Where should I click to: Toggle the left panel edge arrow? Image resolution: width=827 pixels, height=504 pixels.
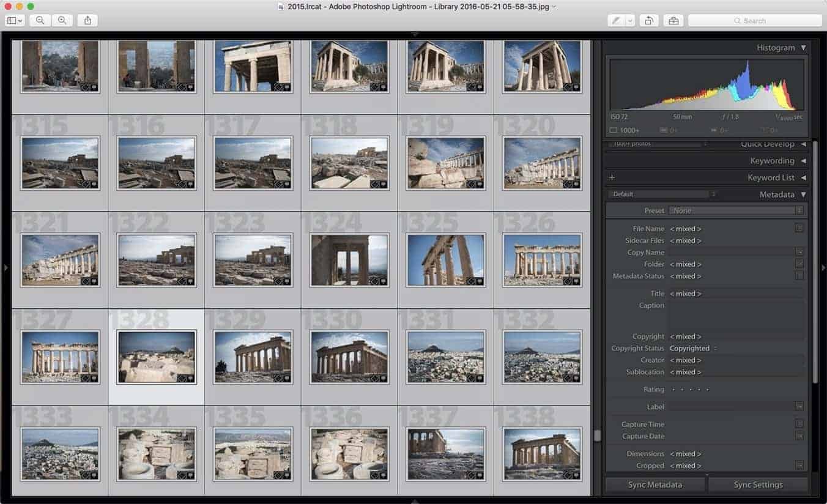(6, 268)
